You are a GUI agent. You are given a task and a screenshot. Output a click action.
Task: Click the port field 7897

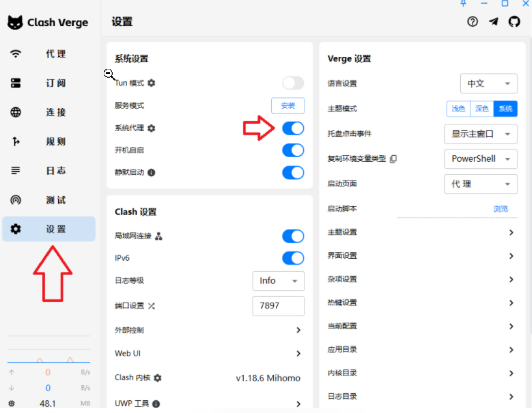pos(278,306)
